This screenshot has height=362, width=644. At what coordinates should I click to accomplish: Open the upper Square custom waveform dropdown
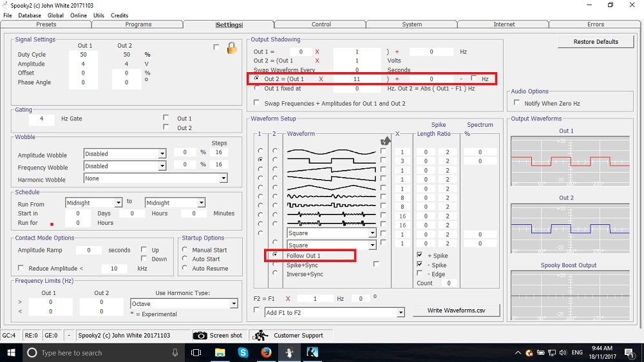click(x=372, y=233)
